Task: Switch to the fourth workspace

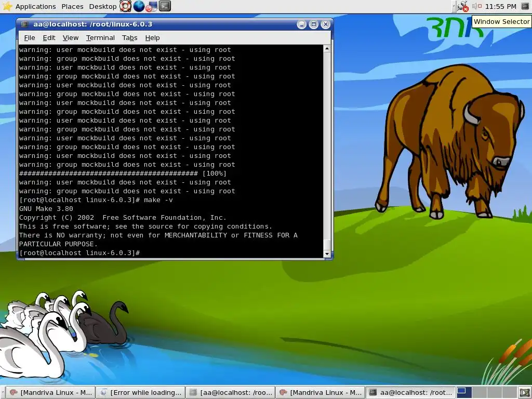Action: pos(510,393)
